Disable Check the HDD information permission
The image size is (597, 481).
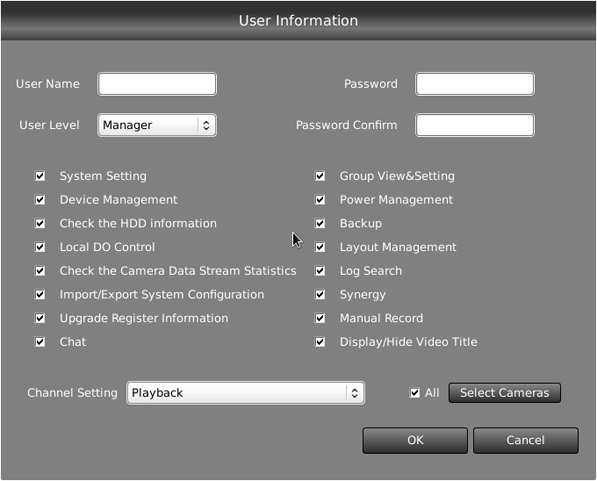[x=40, y=223]
